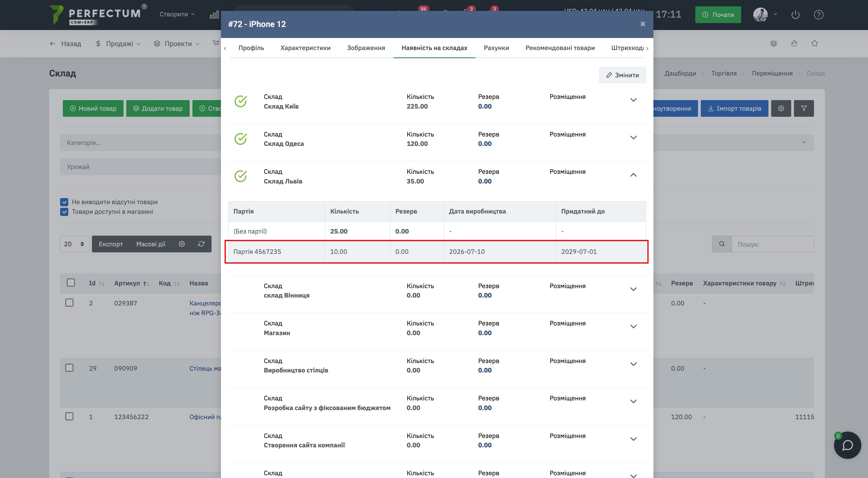Open the chat support bubble
868x478 pixels.
(x=847, y=445)
